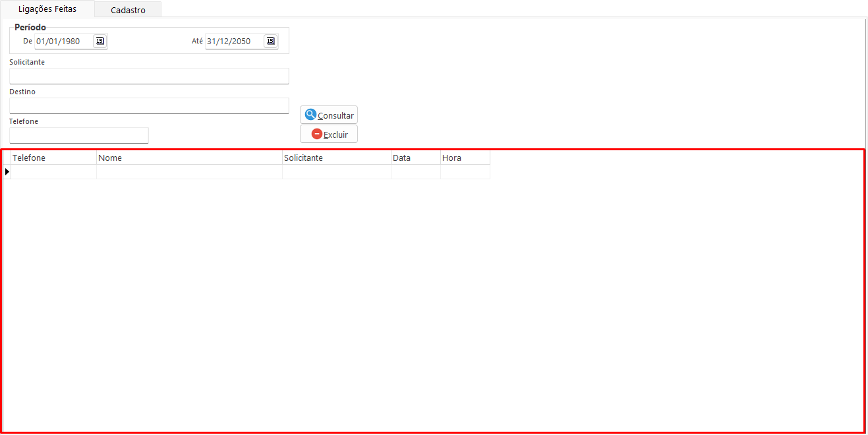Sort grid by the Data column header
Screen dimensions: 868x435
click(x=415, y=158)
